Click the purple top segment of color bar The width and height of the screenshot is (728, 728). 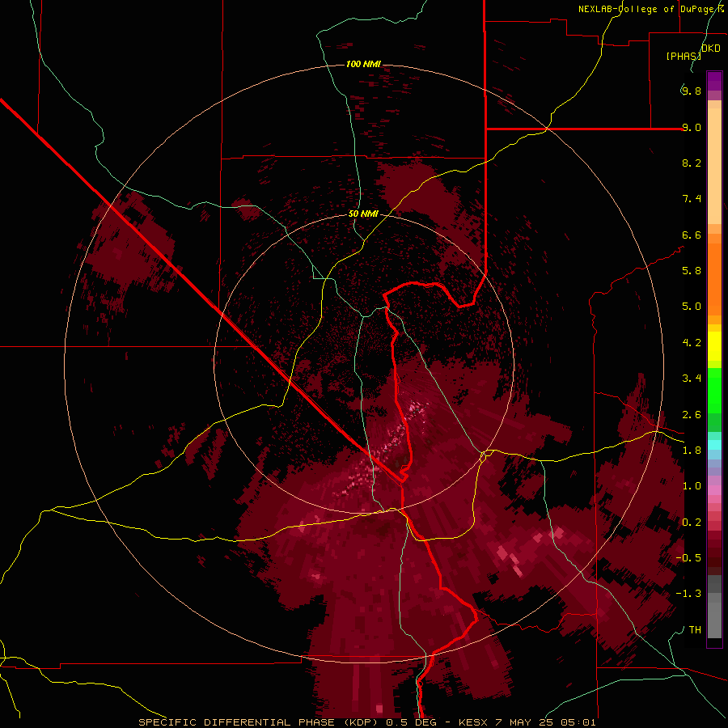click(x=714, y=81)
